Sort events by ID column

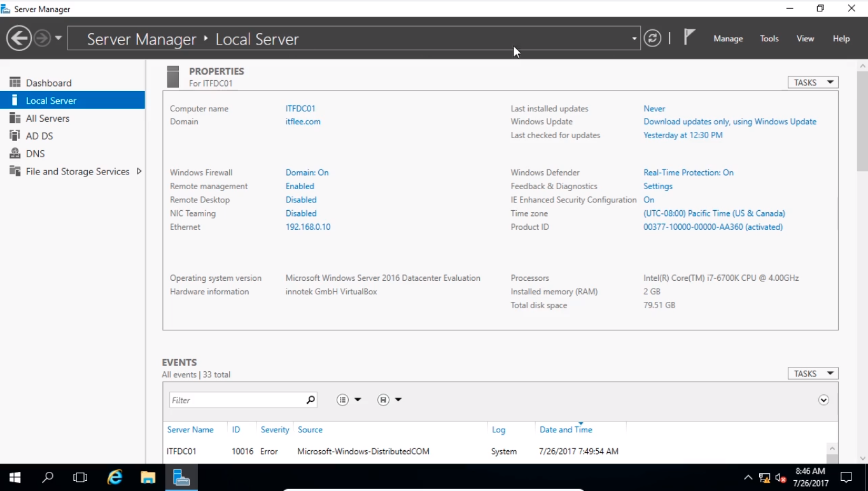(x=236, y=430)
